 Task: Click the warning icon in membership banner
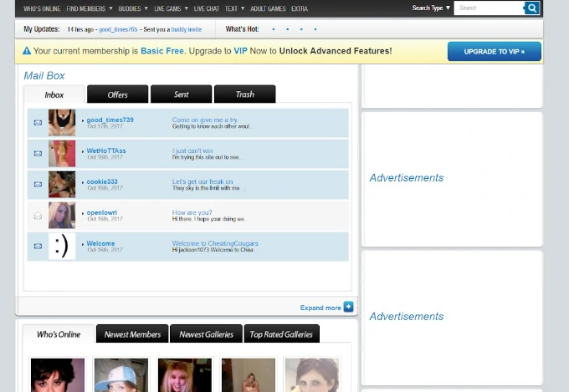click(27, 51)
